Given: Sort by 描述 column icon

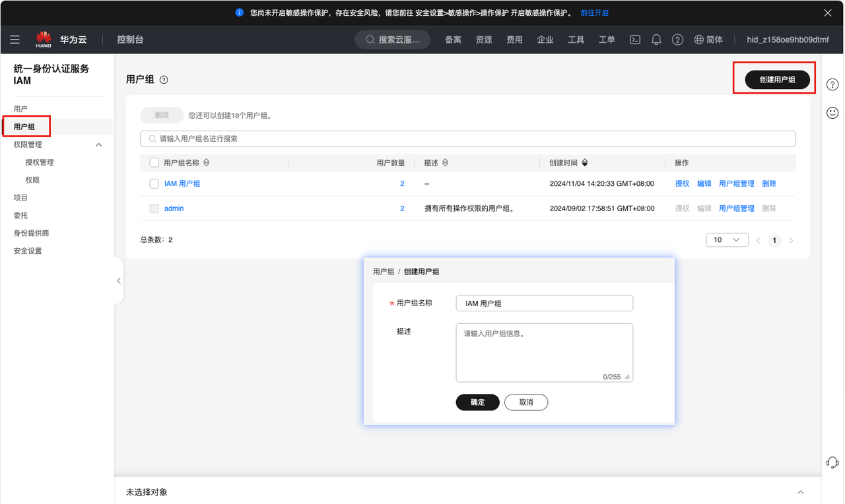Looking at the screenshot, I should click(x=445, y=162).
